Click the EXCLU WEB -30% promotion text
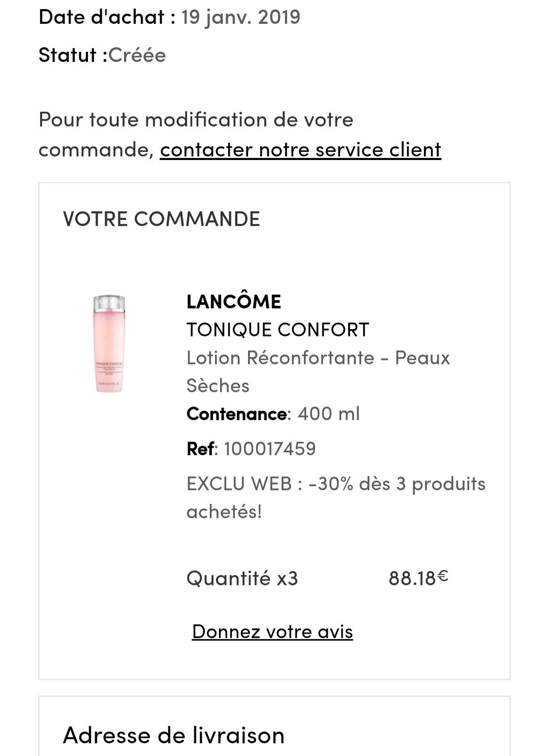 pos(336,497)
